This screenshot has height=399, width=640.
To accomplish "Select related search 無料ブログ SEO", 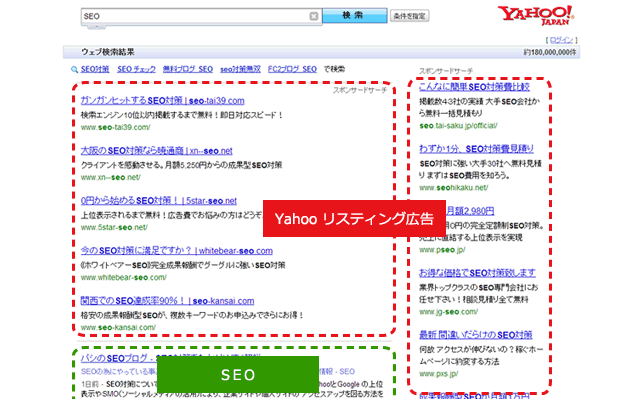I will 188,69.
